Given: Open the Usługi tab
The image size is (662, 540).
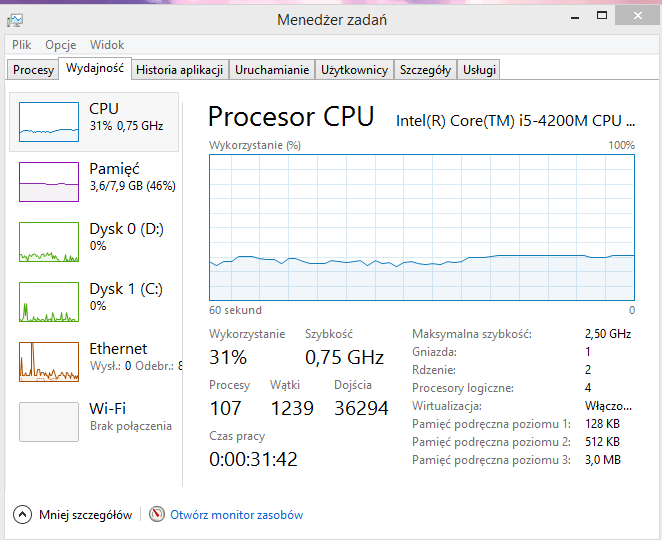Looking at the screenshot, I should [x=479, y=70].
